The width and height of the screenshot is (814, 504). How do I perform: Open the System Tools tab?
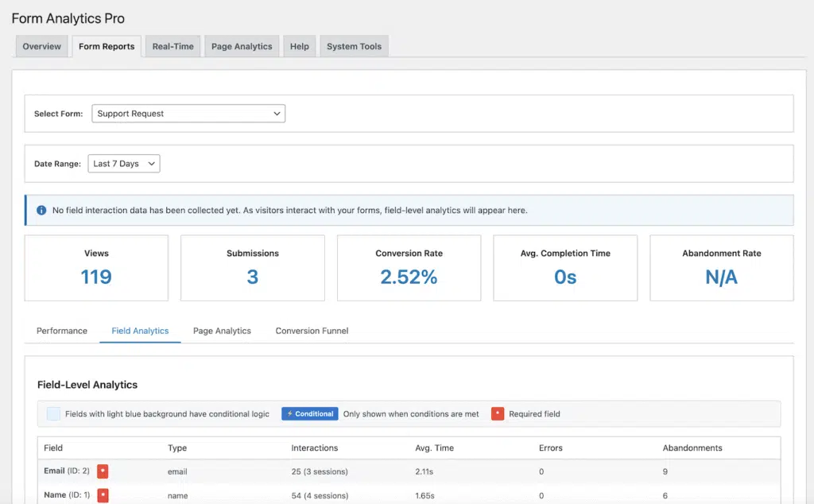354,46
